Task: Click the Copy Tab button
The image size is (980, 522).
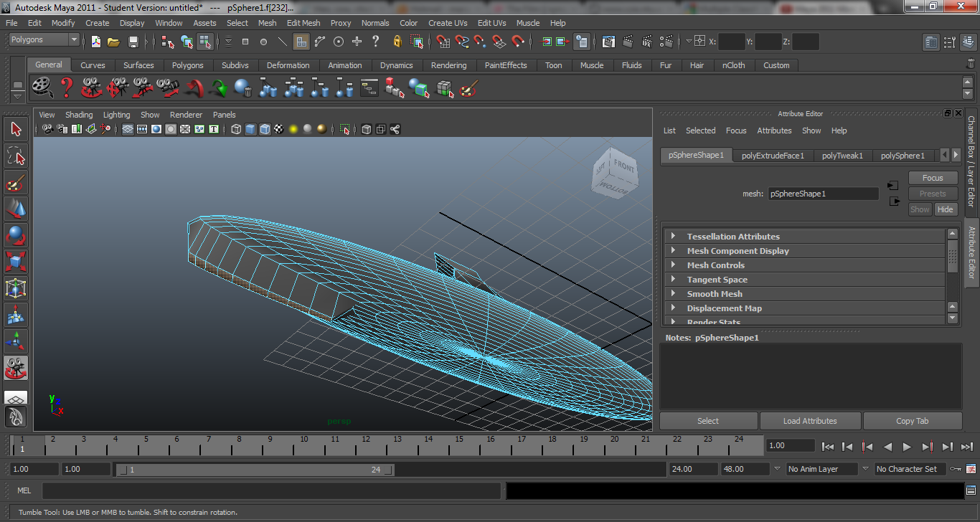Action: coord(912,421)
